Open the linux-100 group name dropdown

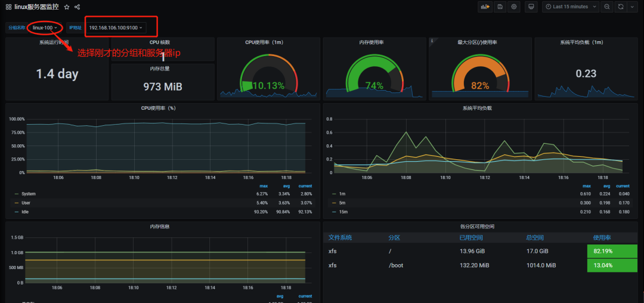click(45, 27)
